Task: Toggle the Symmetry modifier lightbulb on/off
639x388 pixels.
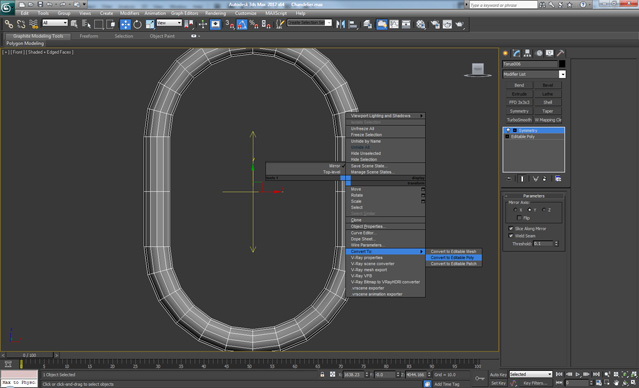Action: click(508, 130)
